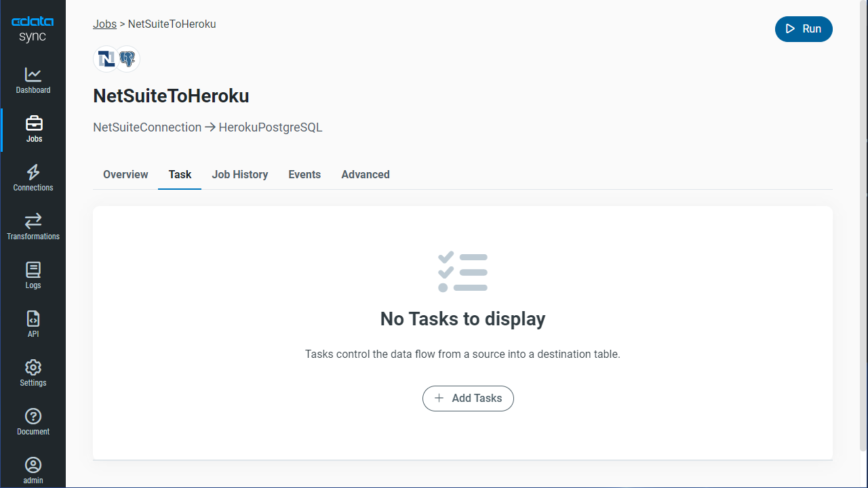Click the page vertical scrollbar
868x488 pixels.
point(863,226)
